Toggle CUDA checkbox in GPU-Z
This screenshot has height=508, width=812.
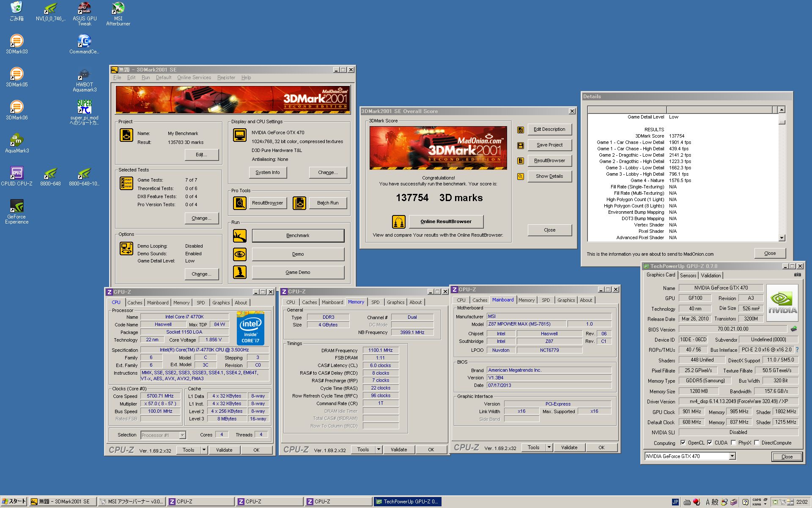coord(710,443)
